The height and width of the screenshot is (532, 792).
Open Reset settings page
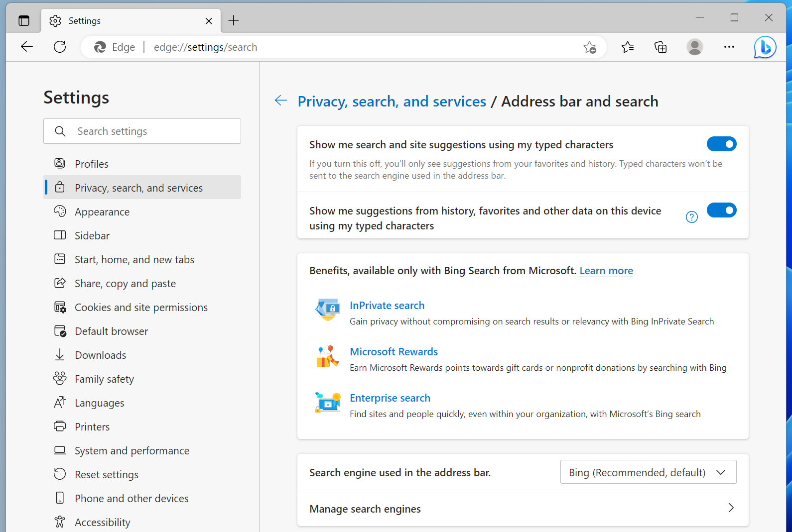[x=142, y=474]
